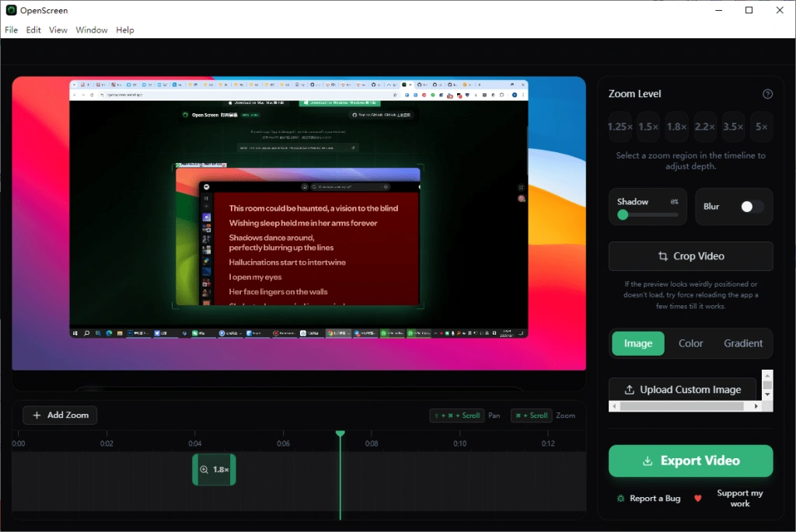
Task: Click the heart icon near Support my work
Action: point(697,499)
